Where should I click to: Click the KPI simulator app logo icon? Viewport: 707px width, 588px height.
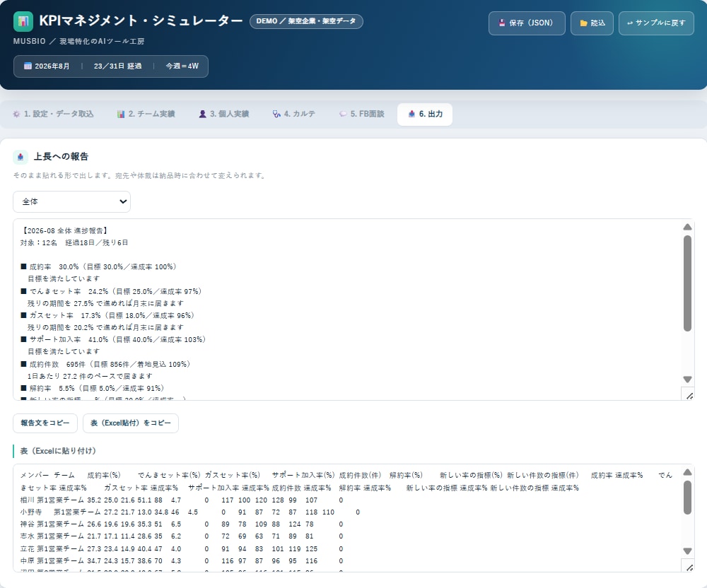23,21
